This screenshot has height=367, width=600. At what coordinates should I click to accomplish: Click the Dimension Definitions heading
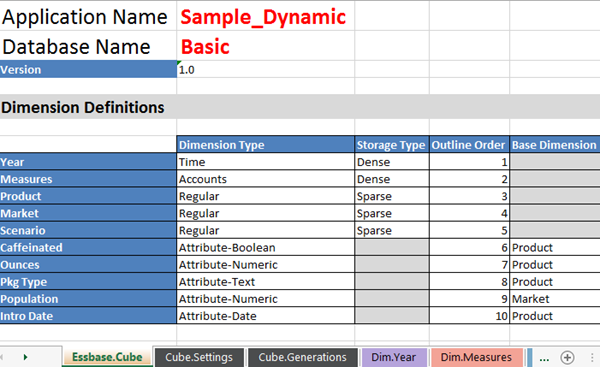(83, 108)
